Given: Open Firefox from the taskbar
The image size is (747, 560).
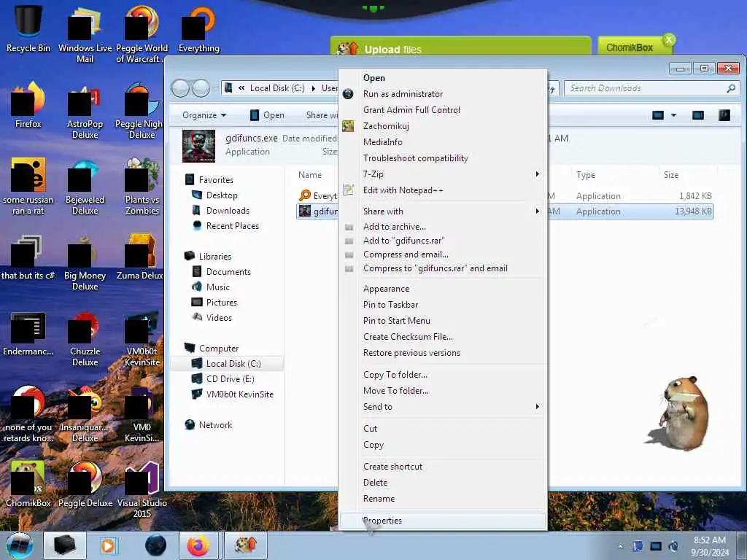Looking at the screenshot, I should click(x=198, y=545).
